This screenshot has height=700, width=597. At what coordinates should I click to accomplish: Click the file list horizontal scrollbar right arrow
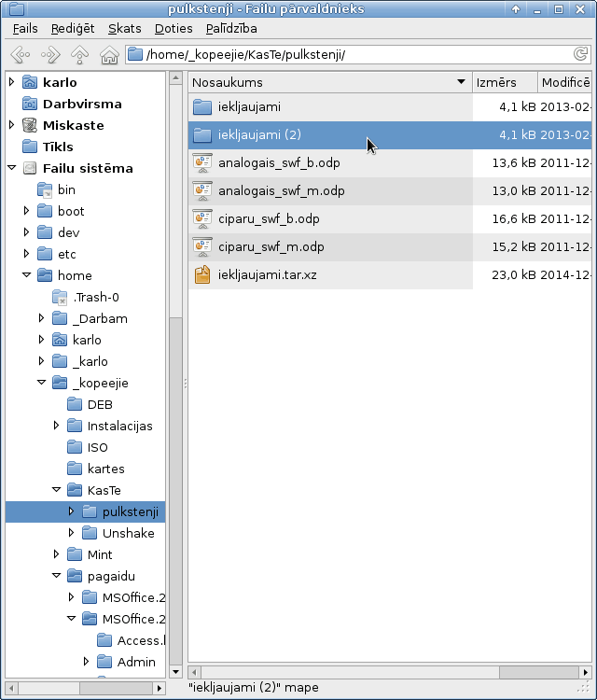tap(586, 671)
